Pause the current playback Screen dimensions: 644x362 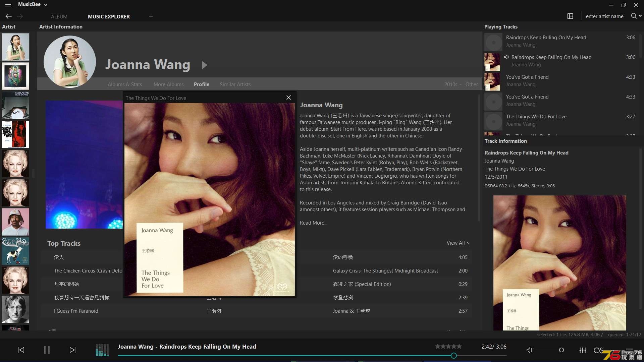(x=47, y=350)
